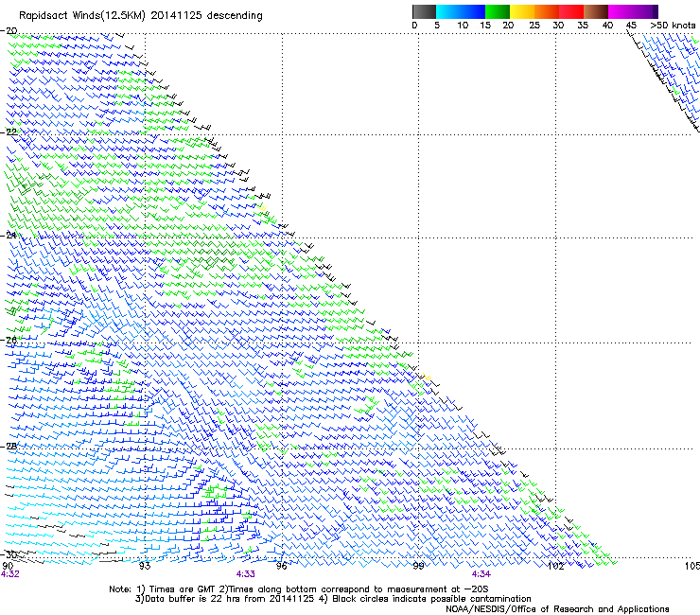Viewport: 700px width, 615px height.
Task: Select the red 30-35 knots legend color
Action: [x=571, y=11]
